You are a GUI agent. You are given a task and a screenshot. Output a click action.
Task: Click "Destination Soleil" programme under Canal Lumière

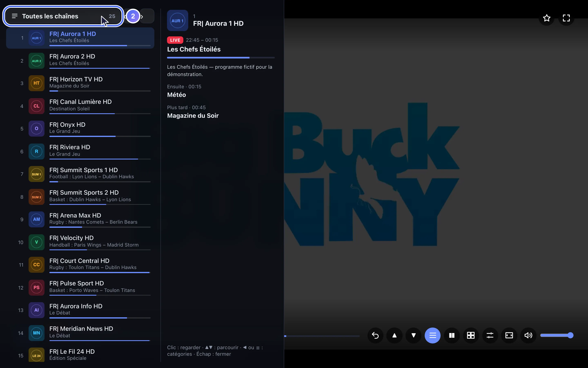[69, 109]
